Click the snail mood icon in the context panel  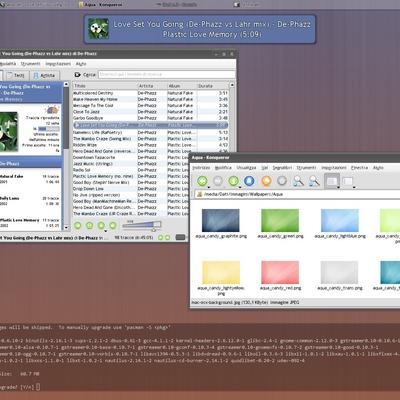point(52,110)
